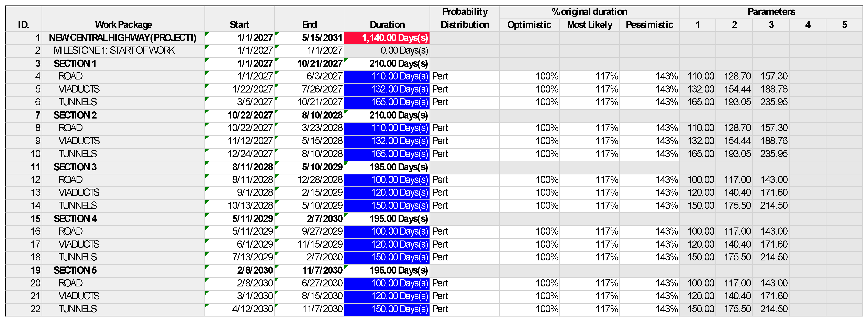This screenshot has height=321, width=868.
Task: Click the Duration column header
Action: [x=387, y=25]
